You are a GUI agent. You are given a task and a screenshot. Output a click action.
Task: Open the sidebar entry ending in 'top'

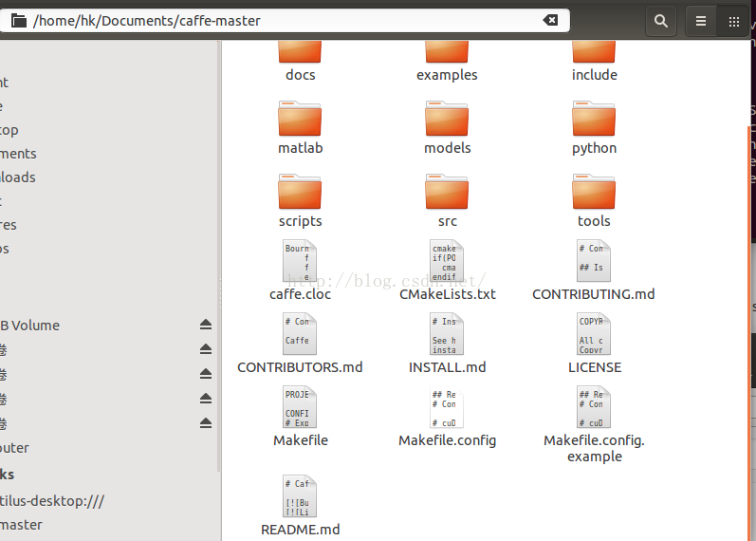tap(9, 130)
